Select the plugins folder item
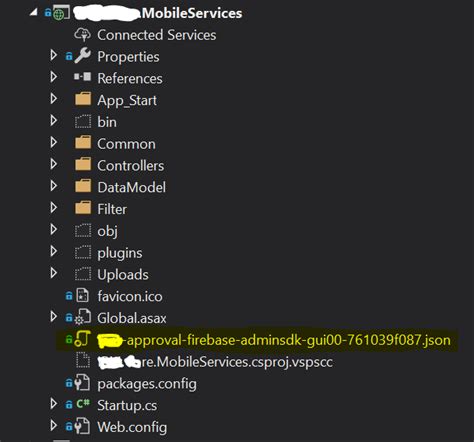This screenshot has width=474, height=442. (120, 253)
